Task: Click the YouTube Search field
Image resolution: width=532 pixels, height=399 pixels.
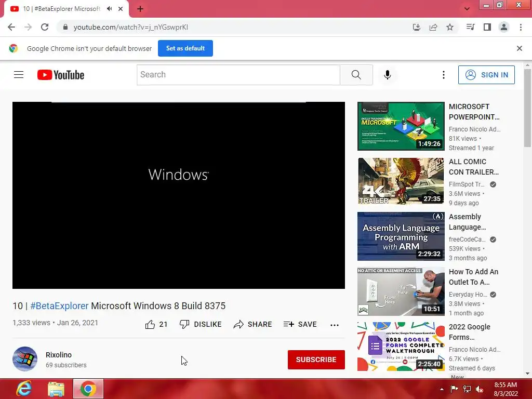Action: [x=238, y=75]
